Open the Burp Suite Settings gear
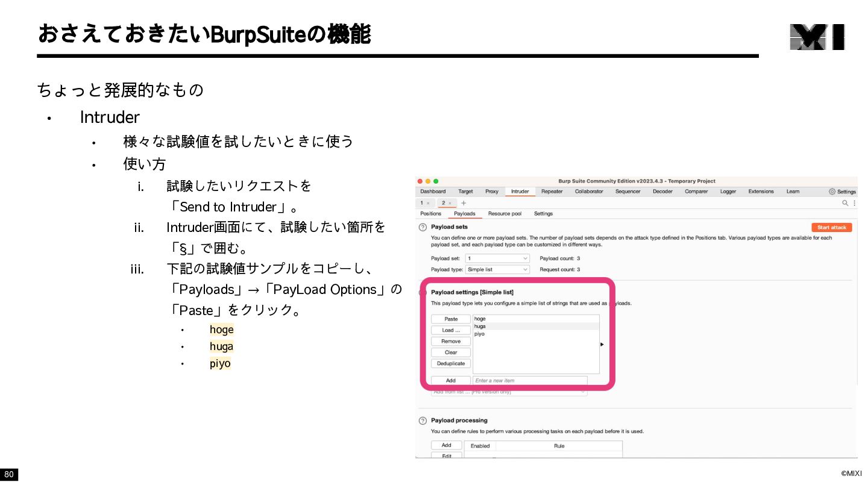The width and height of the screenshot is (868, 488). pos(842,192)
